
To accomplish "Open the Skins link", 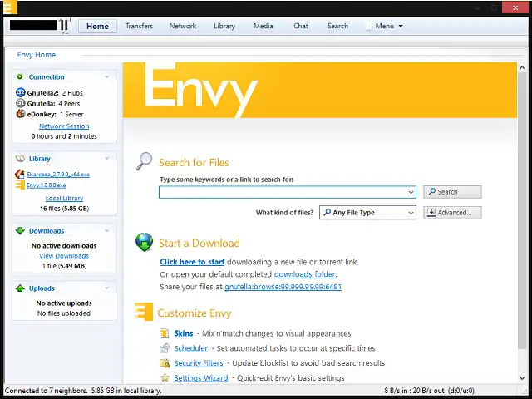I will coord(184,333).
